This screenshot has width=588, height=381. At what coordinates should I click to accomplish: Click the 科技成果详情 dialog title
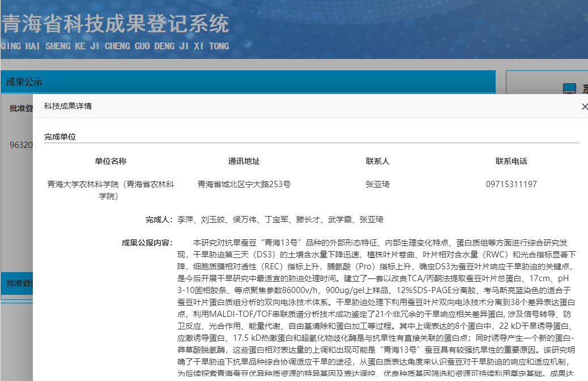68,106
